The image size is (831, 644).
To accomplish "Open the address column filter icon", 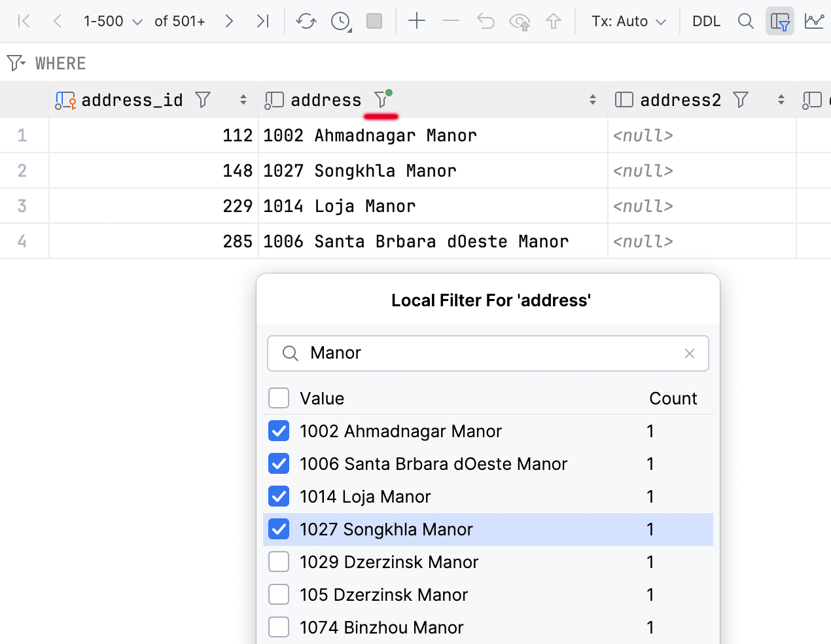I will tap(381, 100).
